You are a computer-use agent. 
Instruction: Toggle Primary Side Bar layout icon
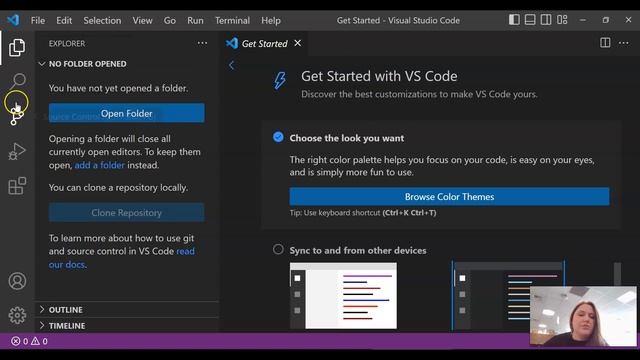[x=514, y=20]
